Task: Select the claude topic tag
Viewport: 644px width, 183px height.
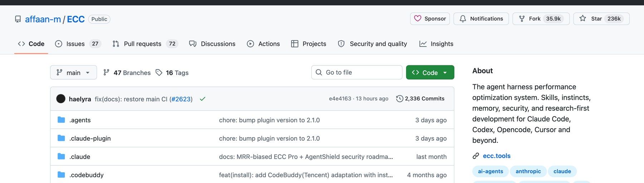Action: point(562,171)
